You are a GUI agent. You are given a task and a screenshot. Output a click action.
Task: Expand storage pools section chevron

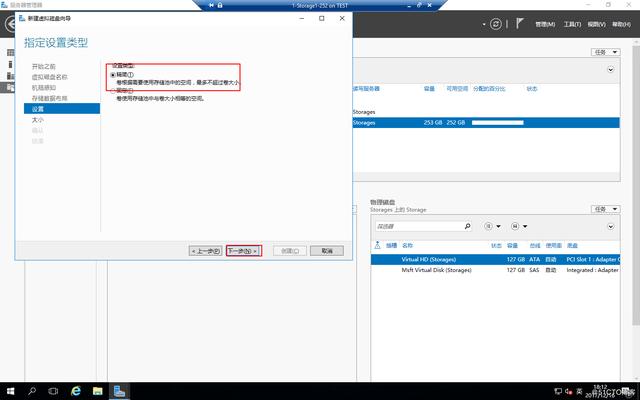611,69
